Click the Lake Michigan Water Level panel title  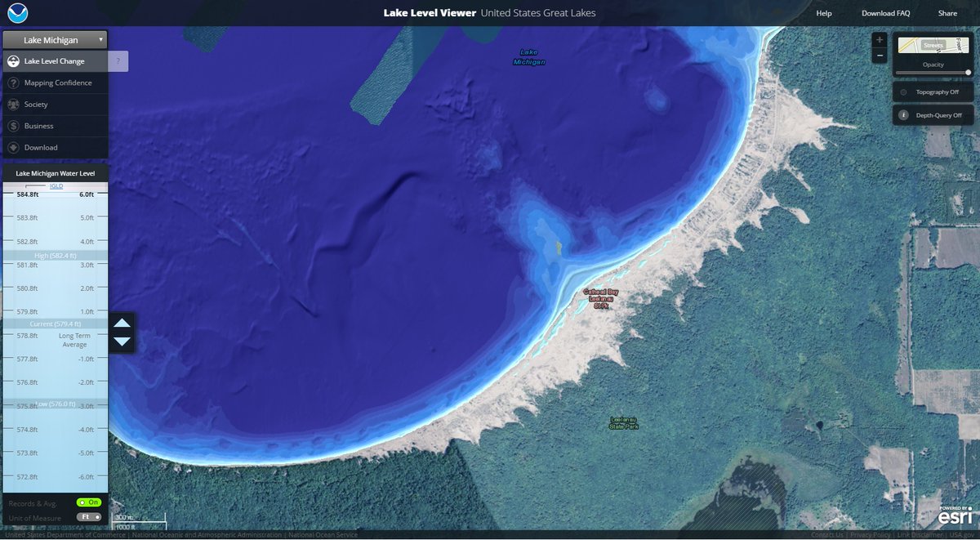pos(56,173)
